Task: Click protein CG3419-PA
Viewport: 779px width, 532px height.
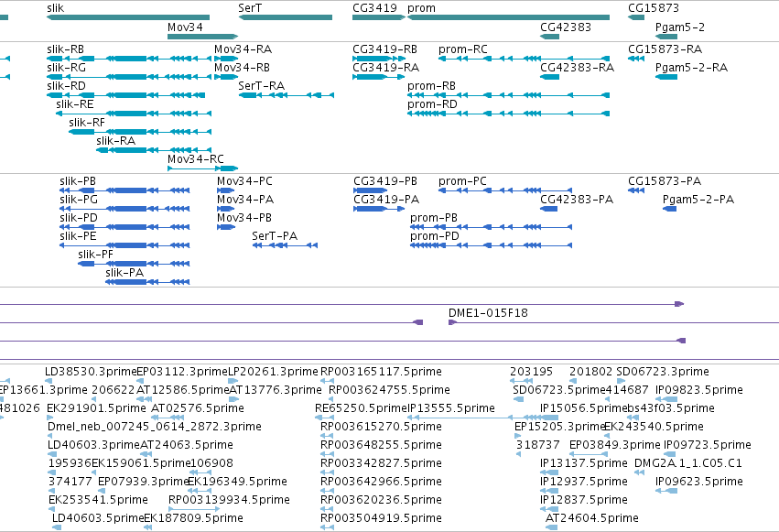Action: [379, 209]
